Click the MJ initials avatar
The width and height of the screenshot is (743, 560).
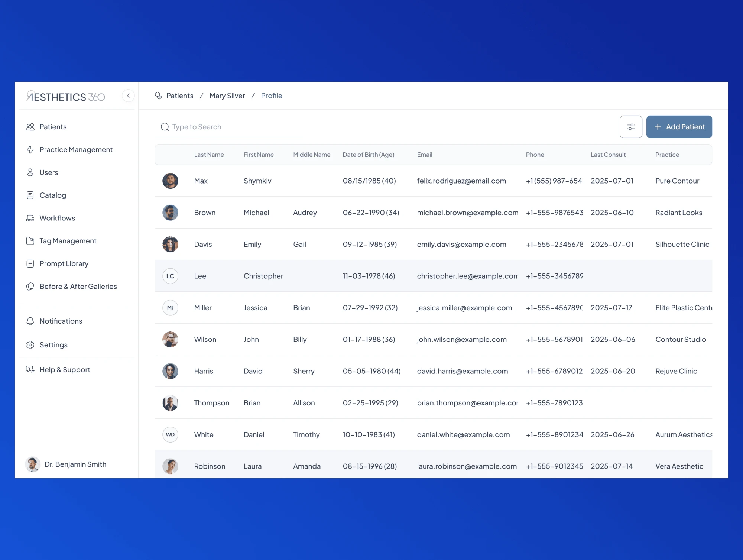[170, 308]
